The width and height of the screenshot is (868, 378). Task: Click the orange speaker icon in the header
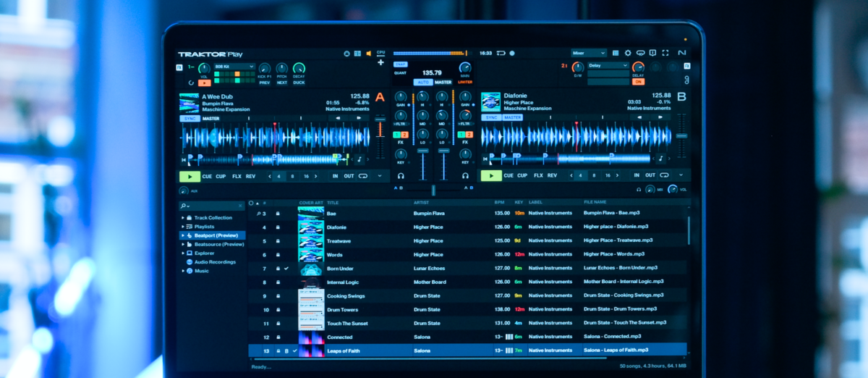(368, 53)
